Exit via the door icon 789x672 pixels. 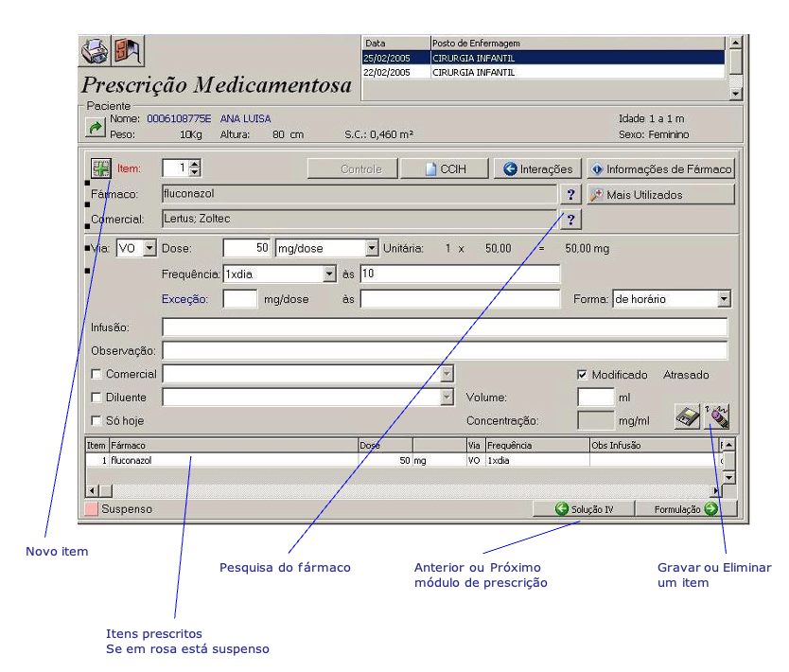[x=128, y=50]
